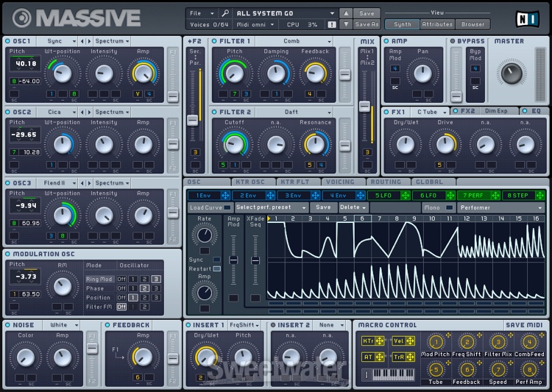Viewport: 552px width, 392px height.
Task: Switch to the FX2 Dim Exp tab
Action: (x=484, y=111)
